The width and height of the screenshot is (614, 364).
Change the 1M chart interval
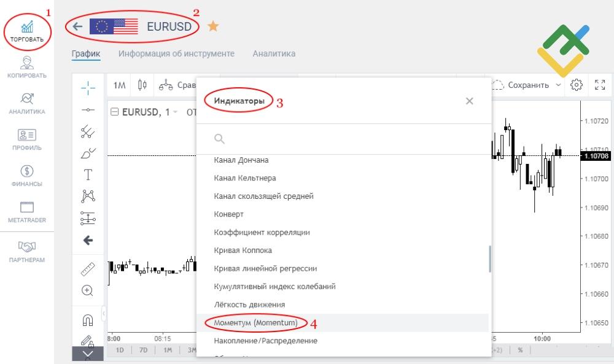pos(119,85)
